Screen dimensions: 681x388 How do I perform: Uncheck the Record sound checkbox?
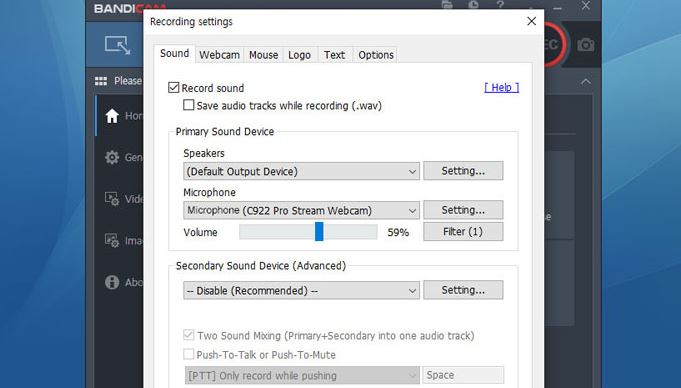(174, 88)
